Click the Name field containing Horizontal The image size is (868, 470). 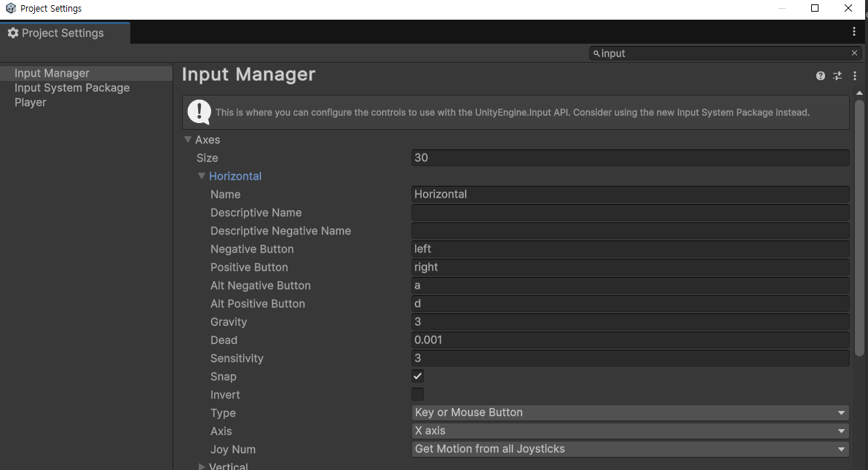pos(630,195)
